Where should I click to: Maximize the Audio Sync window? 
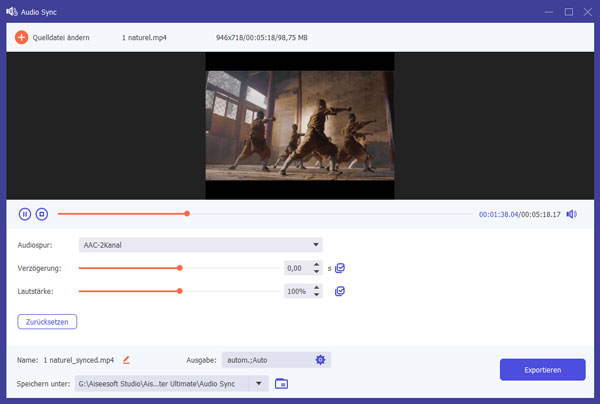click(x=569, y=12)
